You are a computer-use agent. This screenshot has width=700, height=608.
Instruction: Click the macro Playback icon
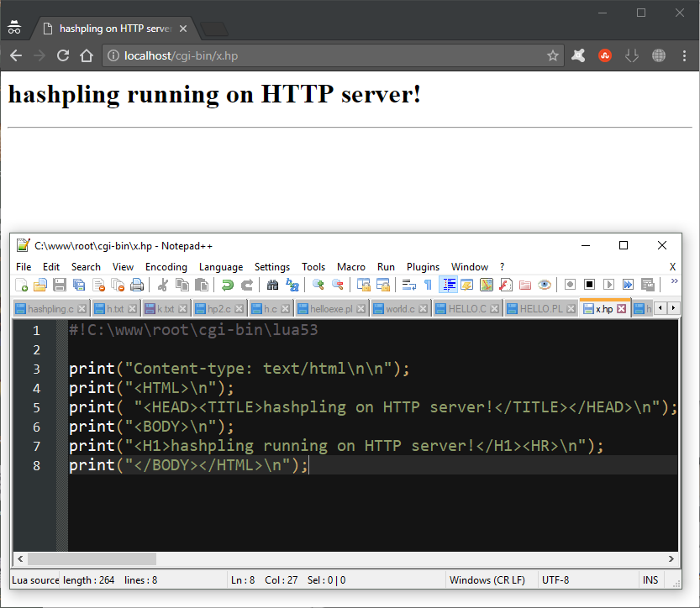pos(609,285)
